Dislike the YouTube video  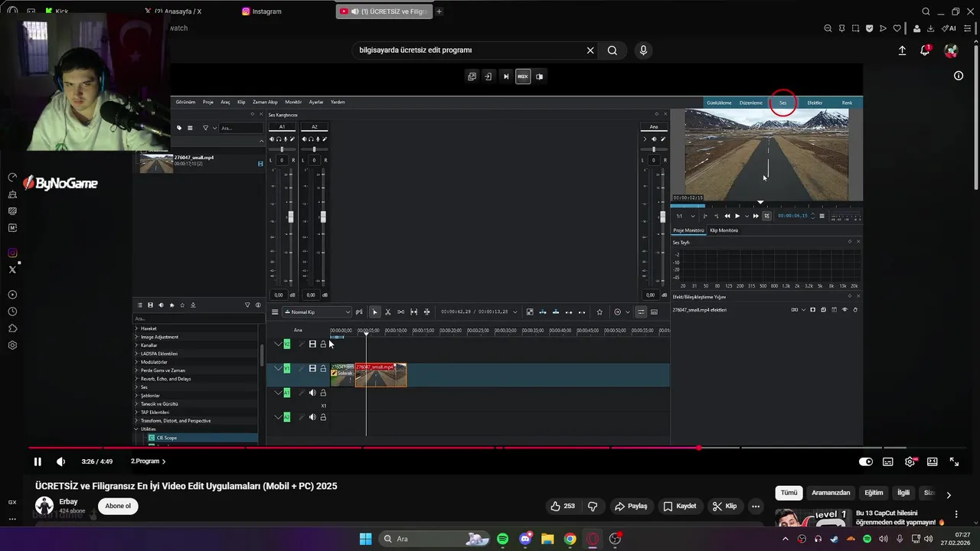click(x=593, y=506)
